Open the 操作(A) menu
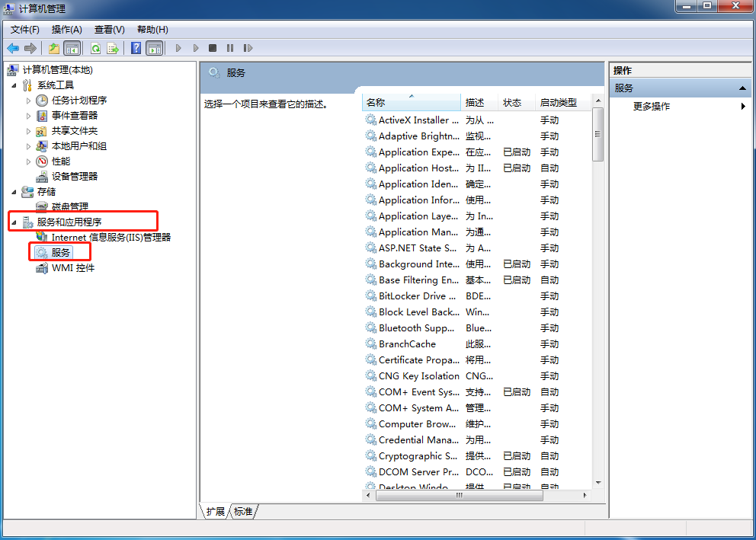756x540 pixels. (66, 29)
